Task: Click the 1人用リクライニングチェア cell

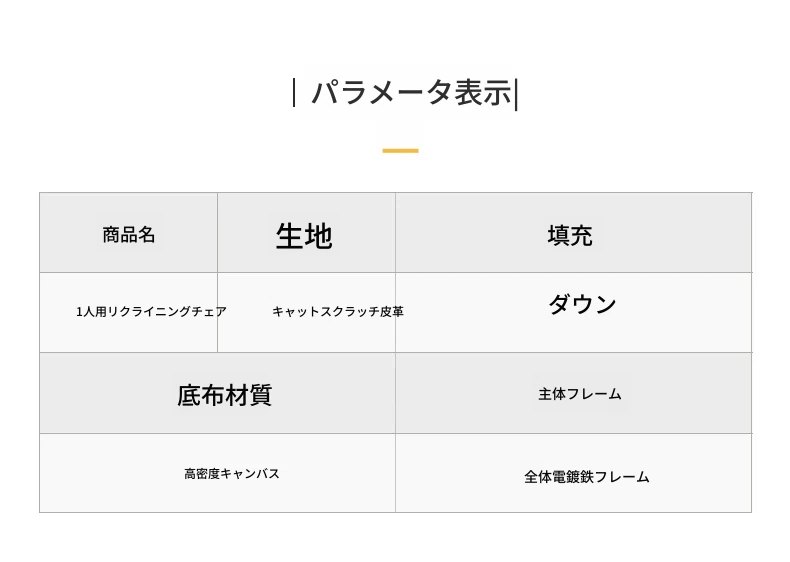Action: (x=128, y=313)
